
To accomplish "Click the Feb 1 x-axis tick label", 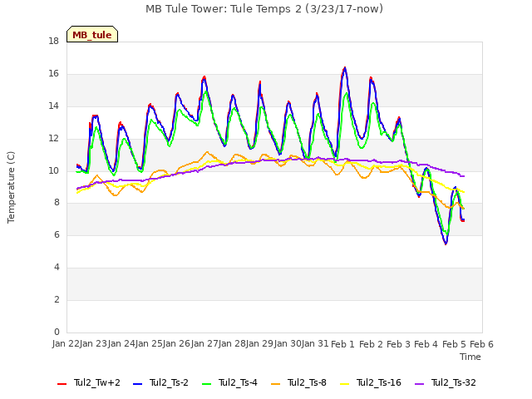I will click(342, 344).
